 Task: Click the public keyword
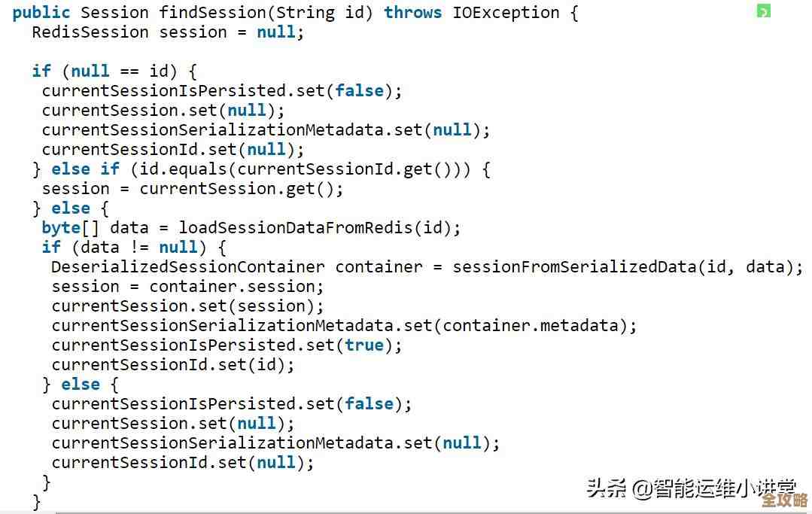41,13
